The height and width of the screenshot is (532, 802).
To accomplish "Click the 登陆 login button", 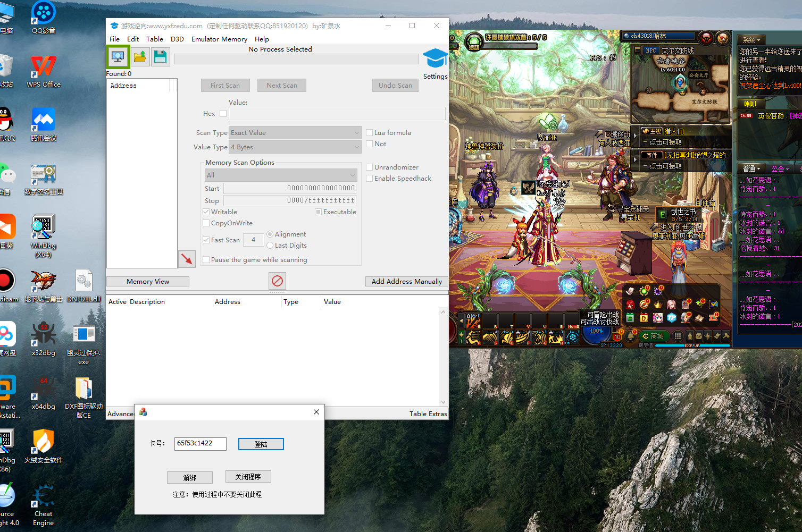I will pyautogui.click(x=261, y=444).
